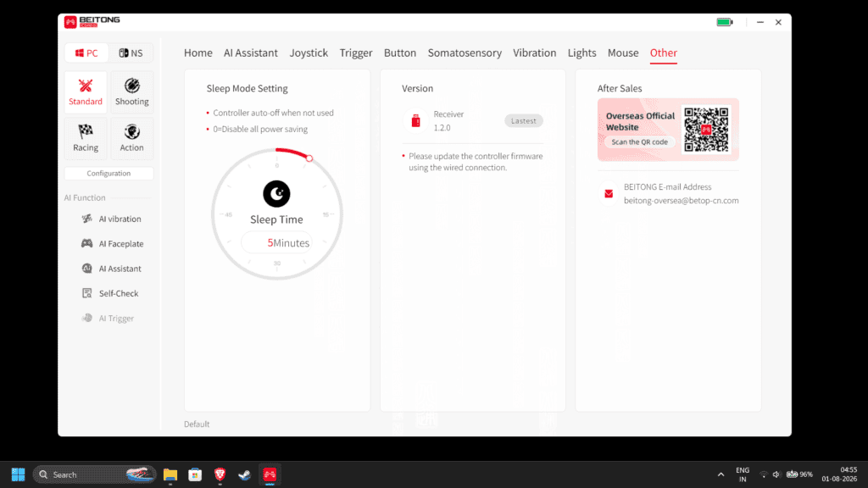The width and height of the screenshot is (868, 488).
Task: Open the clock and date panel
Action: (x=839, y=474)
